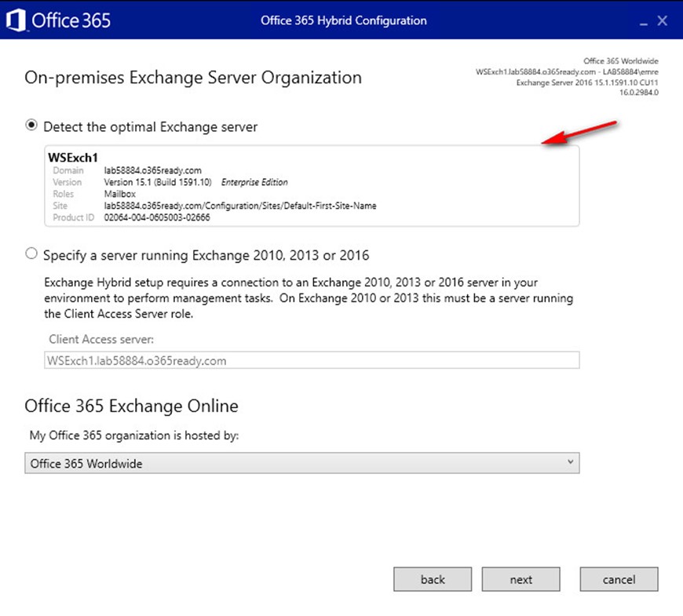Select Detect the optimal Exchange server
The width and height of the screenshot is (683, 616).
(31, 126)
